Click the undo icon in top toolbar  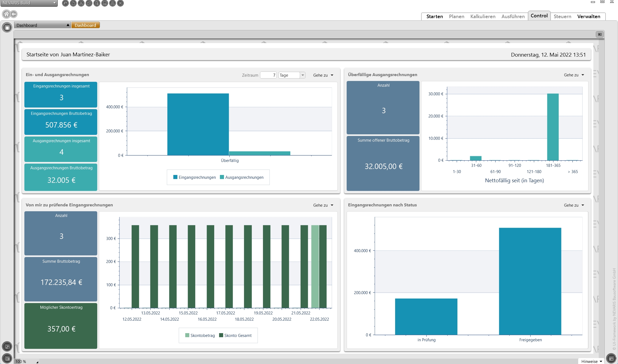point(65,3)
